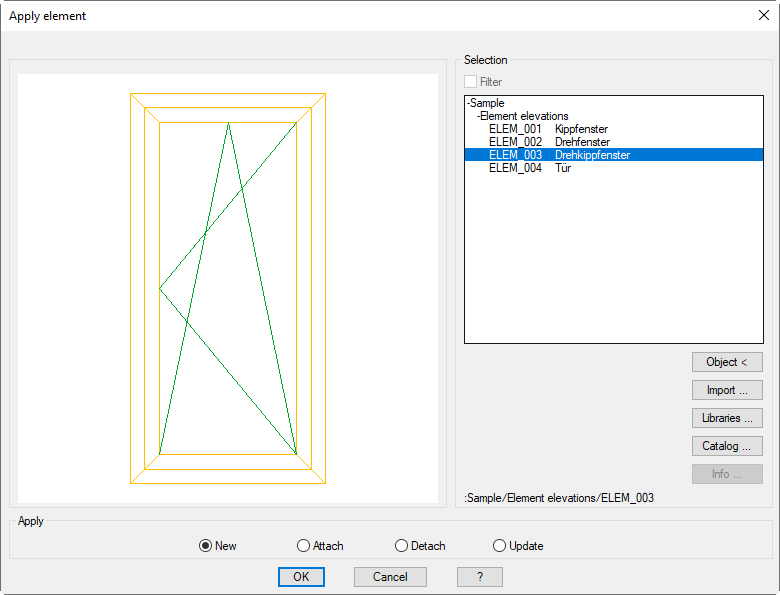
Task: Pick the Update radio option
Action: tap(500, 546)
